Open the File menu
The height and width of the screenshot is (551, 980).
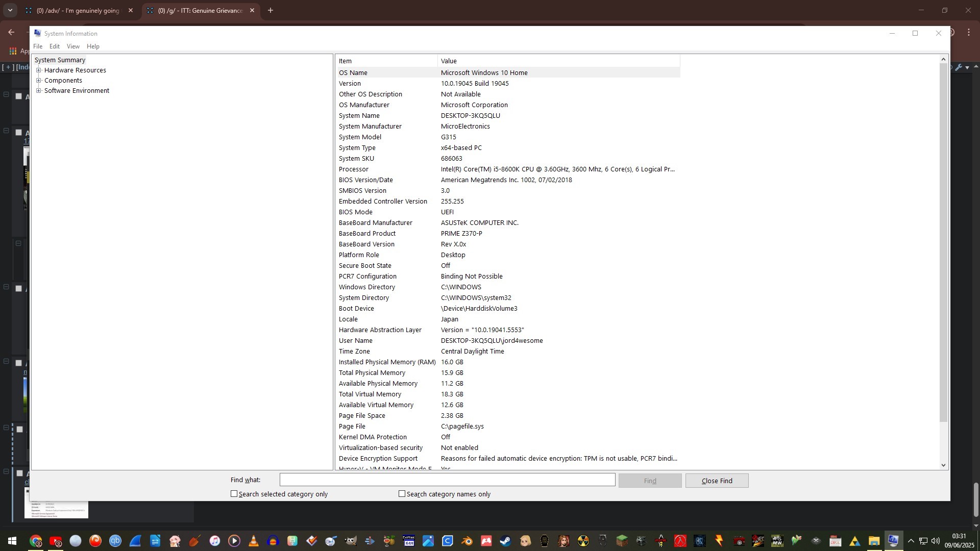point(38,46)
